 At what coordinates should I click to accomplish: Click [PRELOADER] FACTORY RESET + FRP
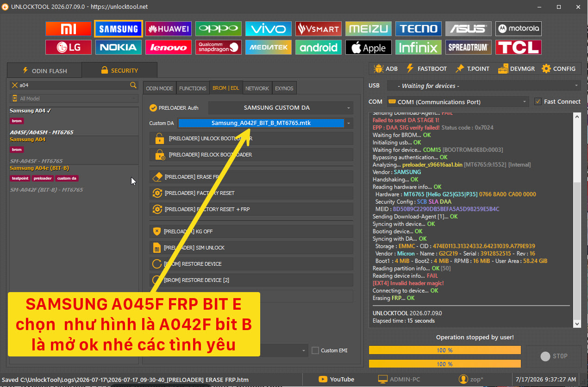click(x=251, y=209)
